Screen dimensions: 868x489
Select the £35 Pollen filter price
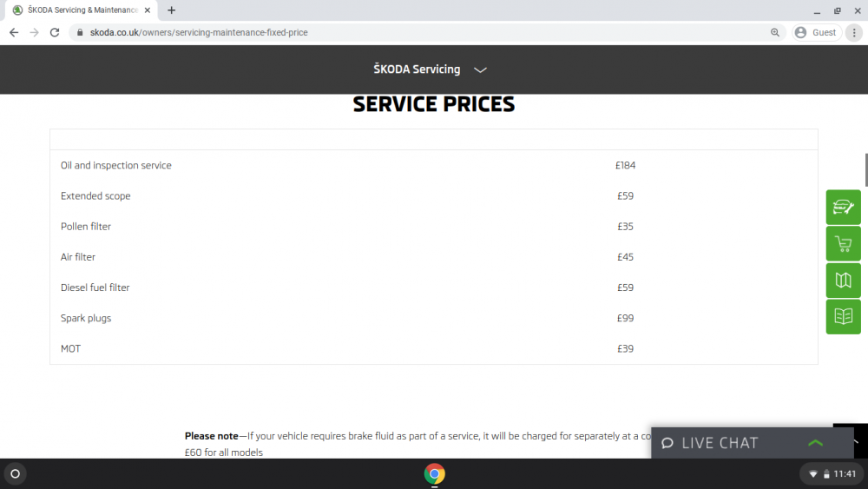(626, 227)
